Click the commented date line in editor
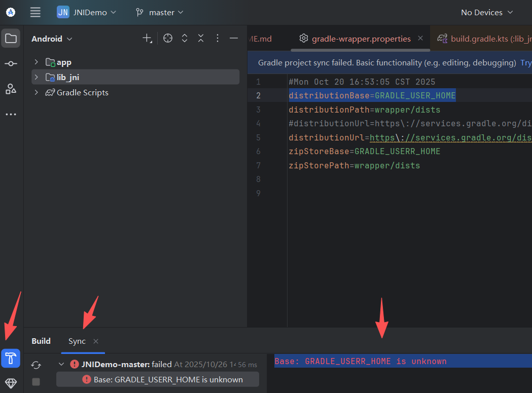 click(362, 82)
